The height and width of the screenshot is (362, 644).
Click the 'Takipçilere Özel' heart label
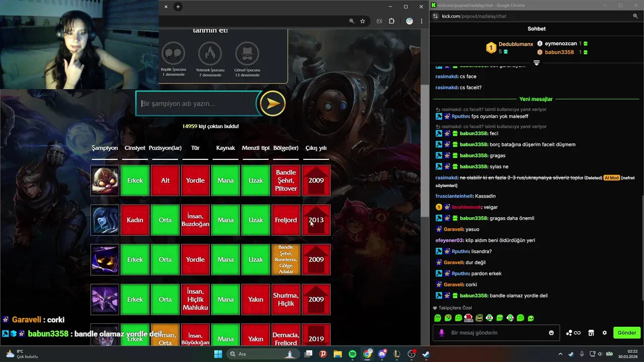[452, 308]
